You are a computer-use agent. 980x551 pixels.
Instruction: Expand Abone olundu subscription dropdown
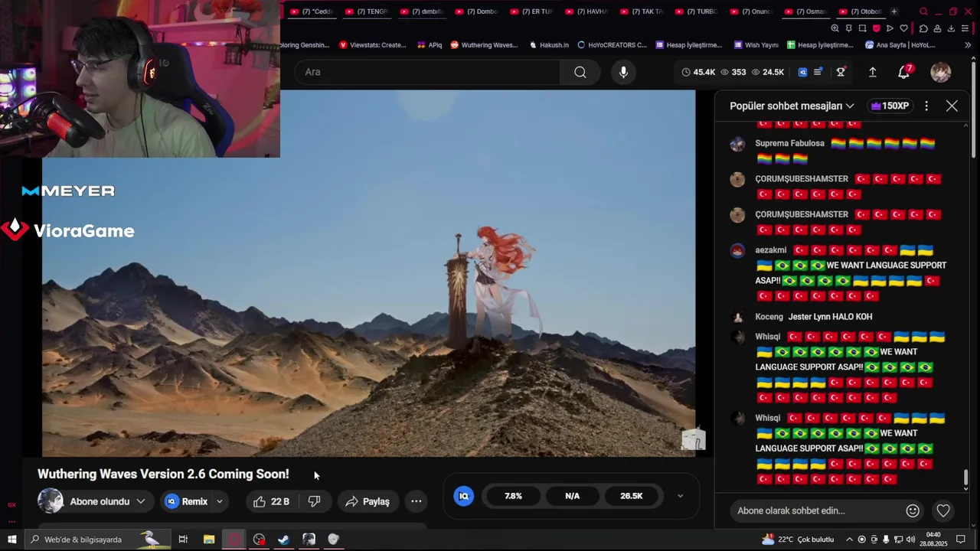(141, 501)
